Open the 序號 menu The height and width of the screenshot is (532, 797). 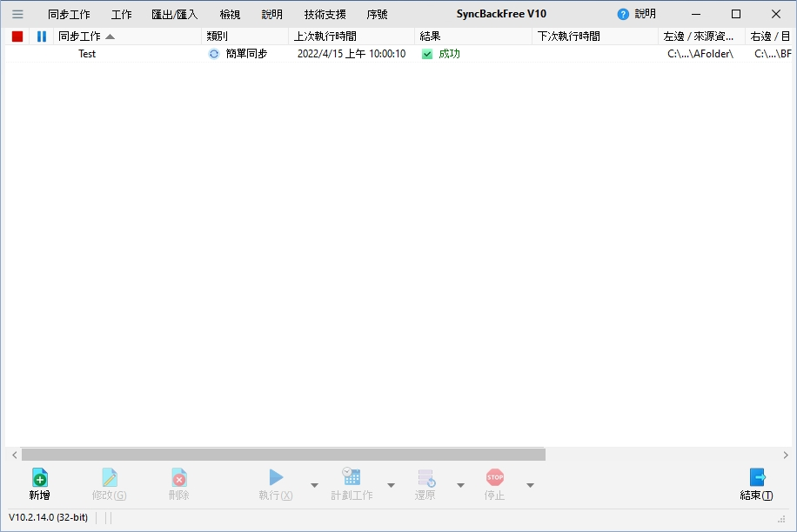[377, 14]
